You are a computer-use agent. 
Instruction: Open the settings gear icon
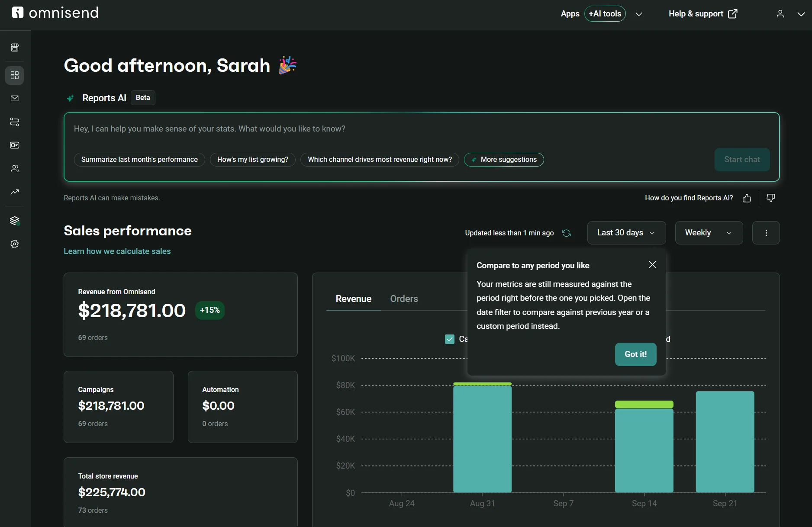pyautogui.click(x=15, y=244)
